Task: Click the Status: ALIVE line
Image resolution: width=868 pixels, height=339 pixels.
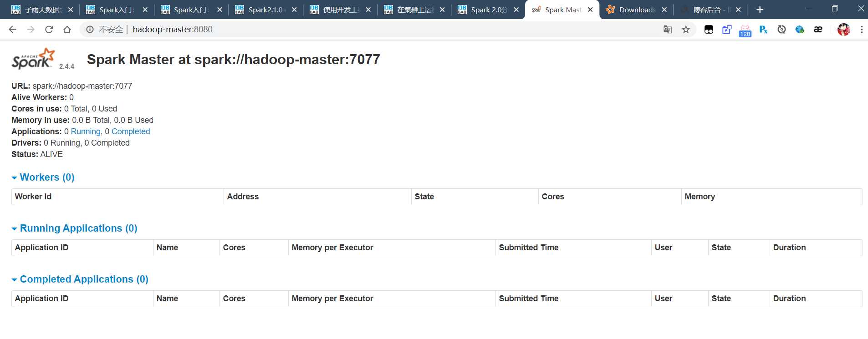Action: 37,154
